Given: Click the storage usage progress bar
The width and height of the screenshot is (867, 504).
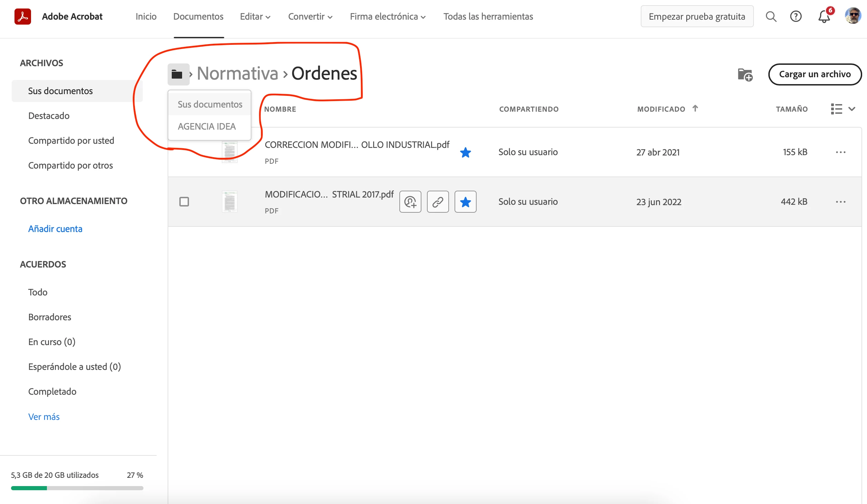Looking at the screenshot, I should click(77, 488).
